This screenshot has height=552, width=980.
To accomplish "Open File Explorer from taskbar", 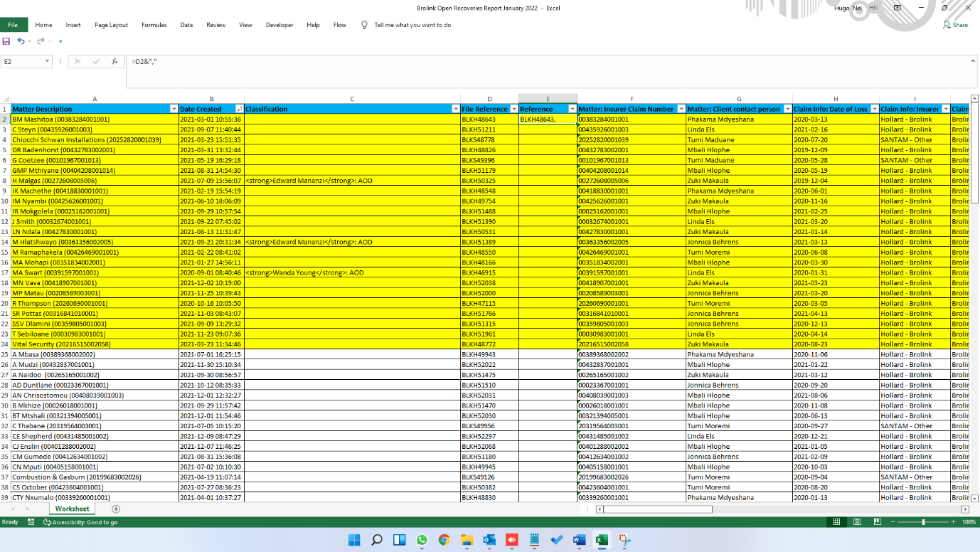I will coord(467,540).
